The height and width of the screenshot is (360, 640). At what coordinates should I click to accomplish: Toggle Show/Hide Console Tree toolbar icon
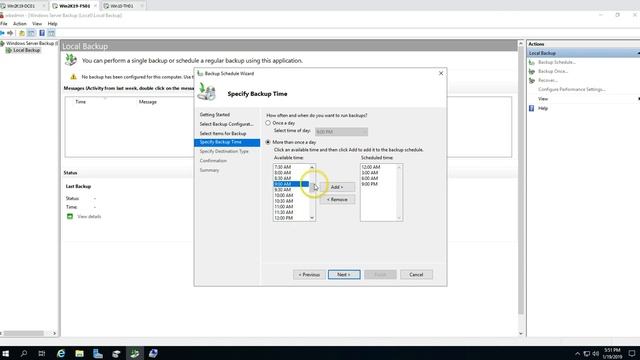[31, 33]
